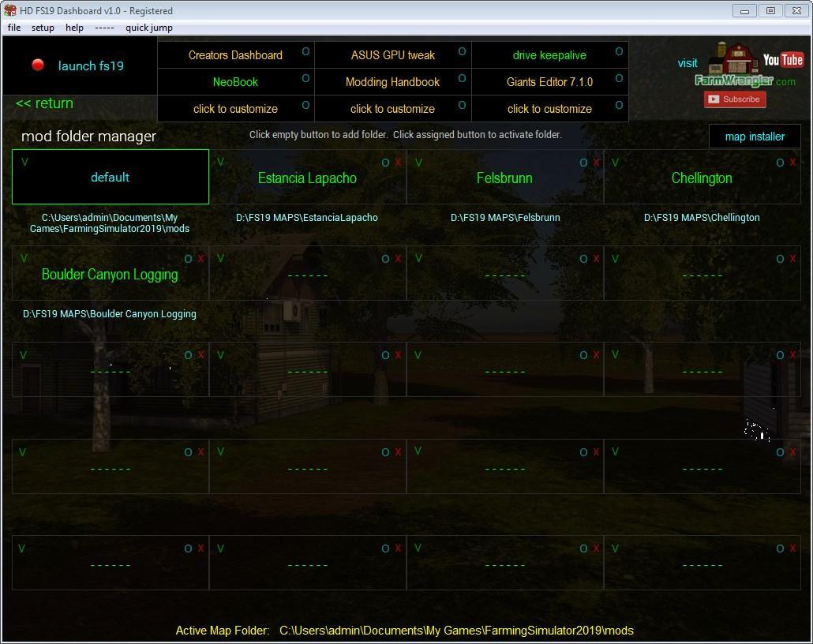Open the quick jump menu
This screenshot has width=813, height=644.
tap(148, 28)
